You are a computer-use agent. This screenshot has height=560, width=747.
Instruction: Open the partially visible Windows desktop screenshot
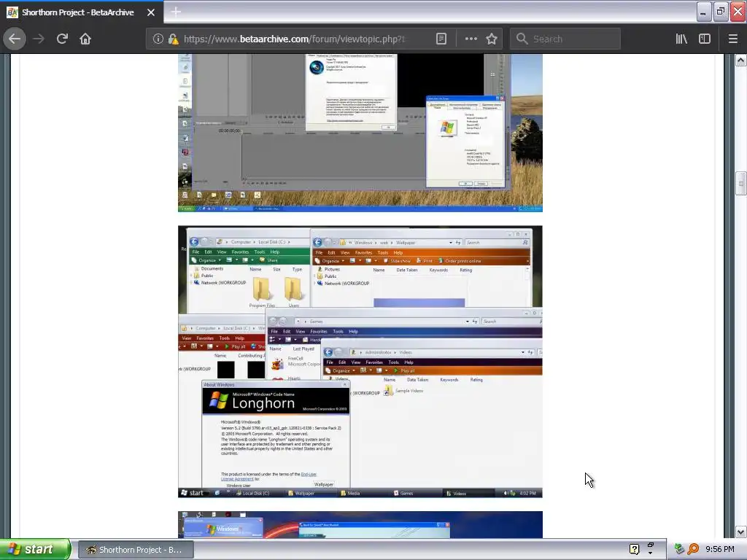click(x=360, y=525)
